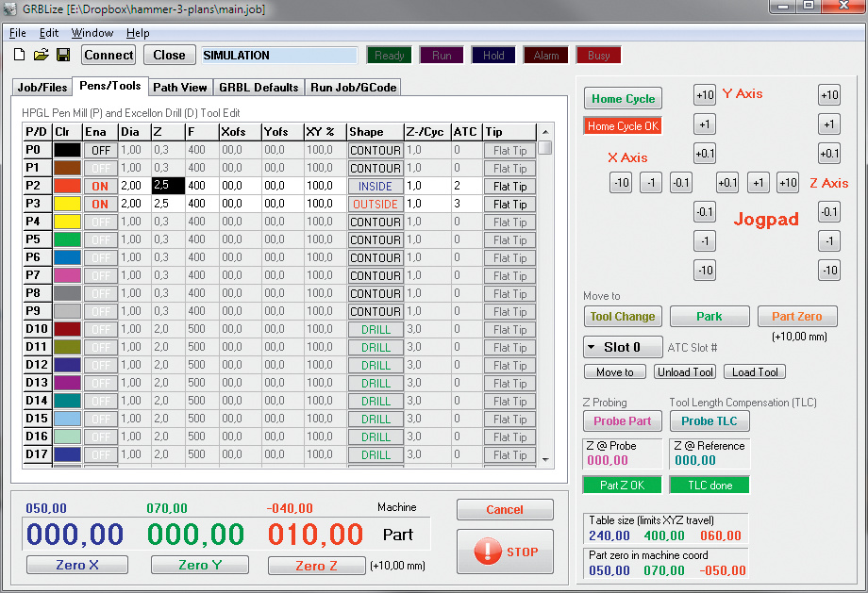Click the Save floppy disk icon
This screenshot has width=868, height=593.
tap(63, 56)
